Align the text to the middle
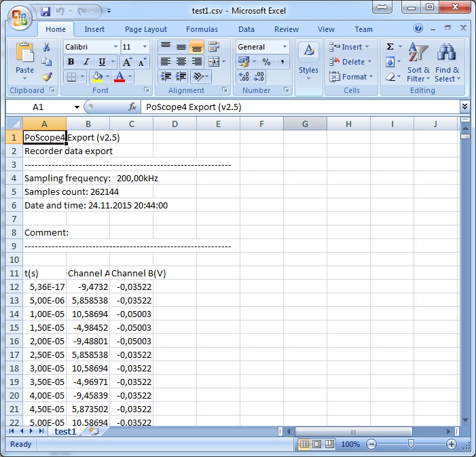The height and width of the screenshot is (457, 476). 181,47
